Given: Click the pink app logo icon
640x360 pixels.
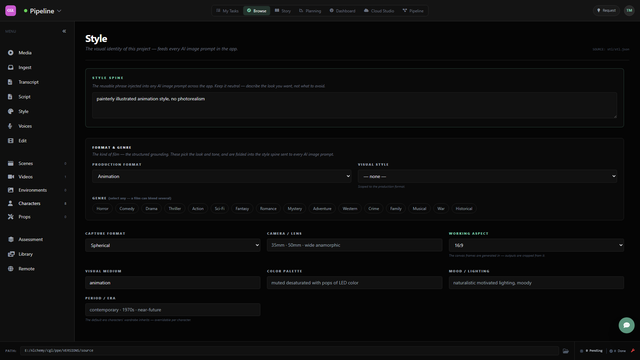Looking at the screenshot, I should tap(11, 11).
